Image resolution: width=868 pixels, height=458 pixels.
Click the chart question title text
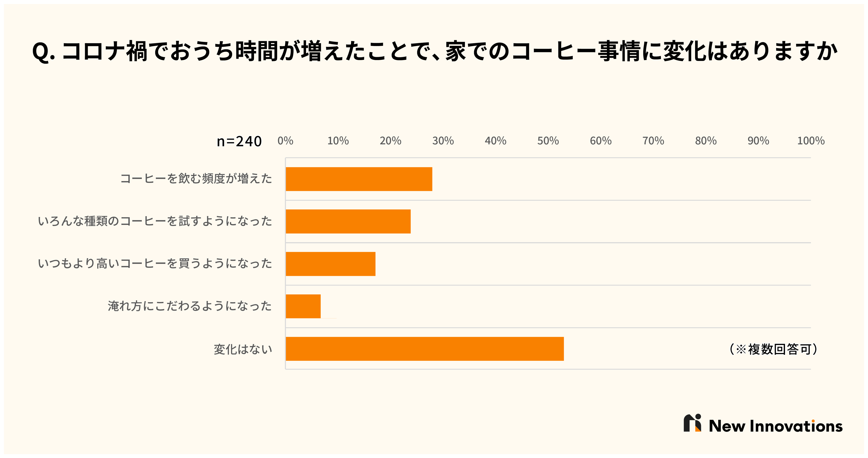435,51
